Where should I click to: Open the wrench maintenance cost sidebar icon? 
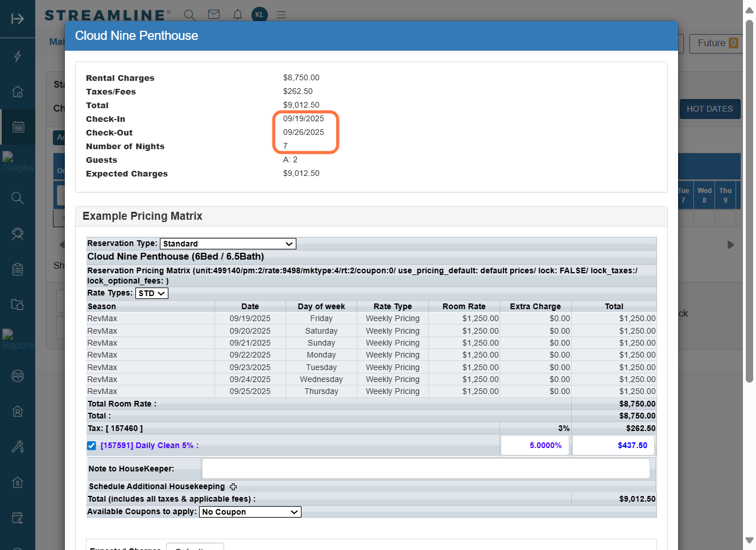[x=18, y=447]
